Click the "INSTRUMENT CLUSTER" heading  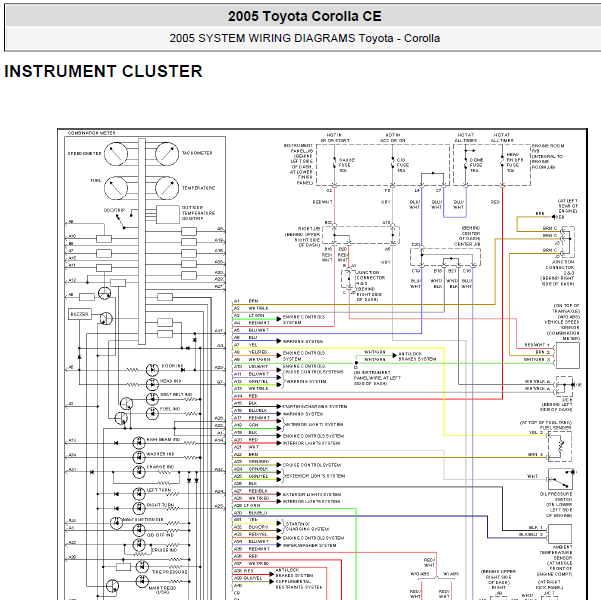pyautogui.click(x=103, y=71)
